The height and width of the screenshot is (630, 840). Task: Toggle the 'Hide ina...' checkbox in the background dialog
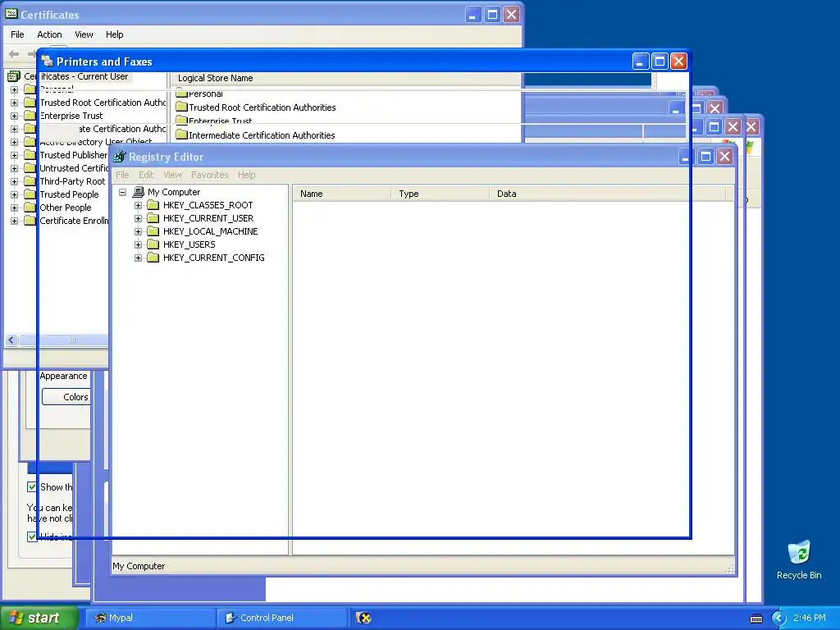(x=32, y=536)
